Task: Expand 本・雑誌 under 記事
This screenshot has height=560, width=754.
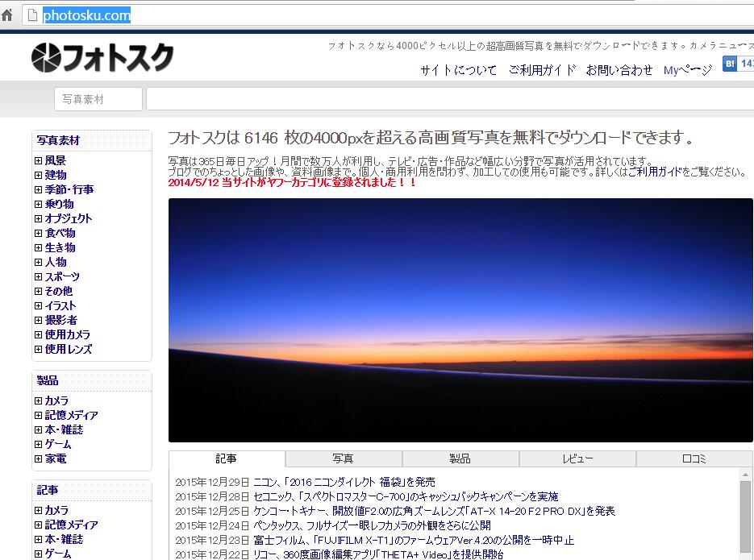Action: 39,539
